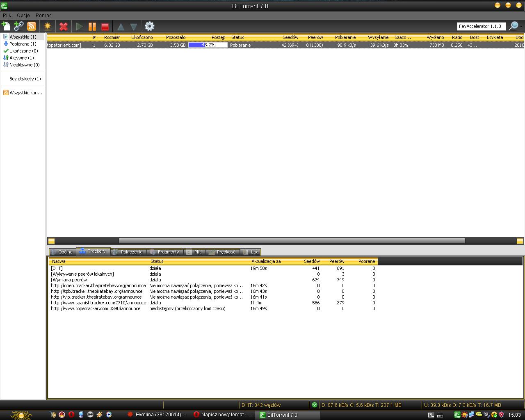Screen dimensions: 525x420
Task: Select tpb.tracker.thepiratebay.org tracker row
Action: (213, 291)
